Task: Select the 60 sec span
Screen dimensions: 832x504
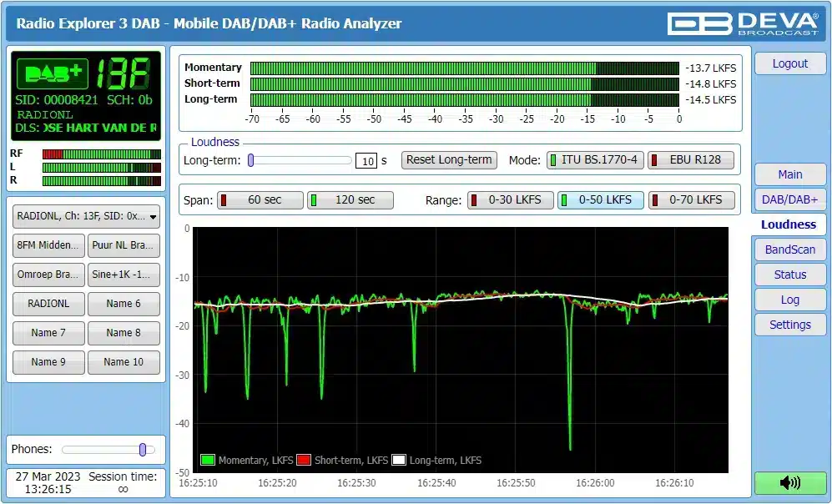Action: coord(260,200)
